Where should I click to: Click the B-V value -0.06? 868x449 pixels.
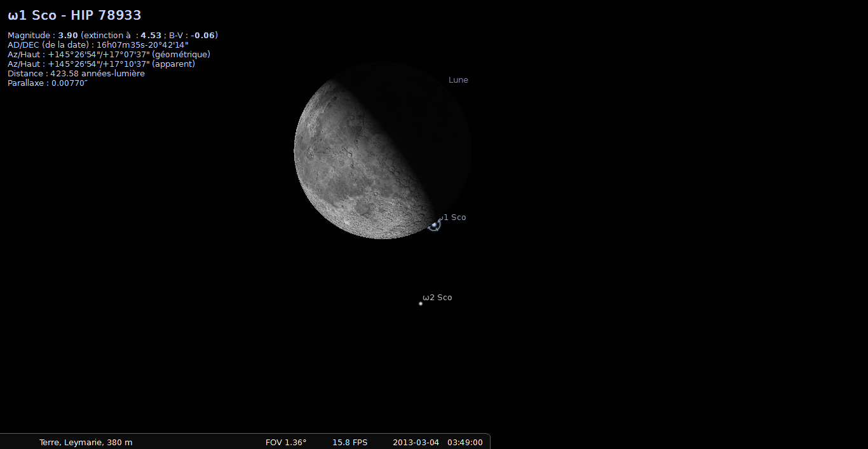pyautogui.click(x=203, y=36)
